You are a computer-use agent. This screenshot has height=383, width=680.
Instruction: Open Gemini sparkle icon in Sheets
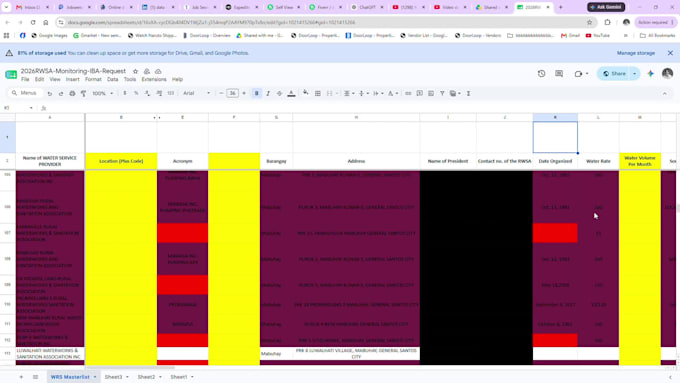pyautogui.click(x=651, y=74)
